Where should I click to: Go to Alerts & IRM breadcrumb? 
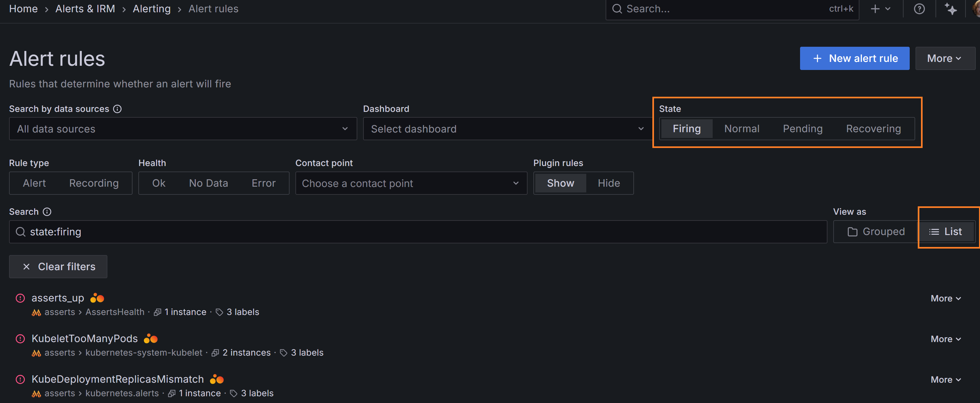pyautogui.click(x=85, y=9)
